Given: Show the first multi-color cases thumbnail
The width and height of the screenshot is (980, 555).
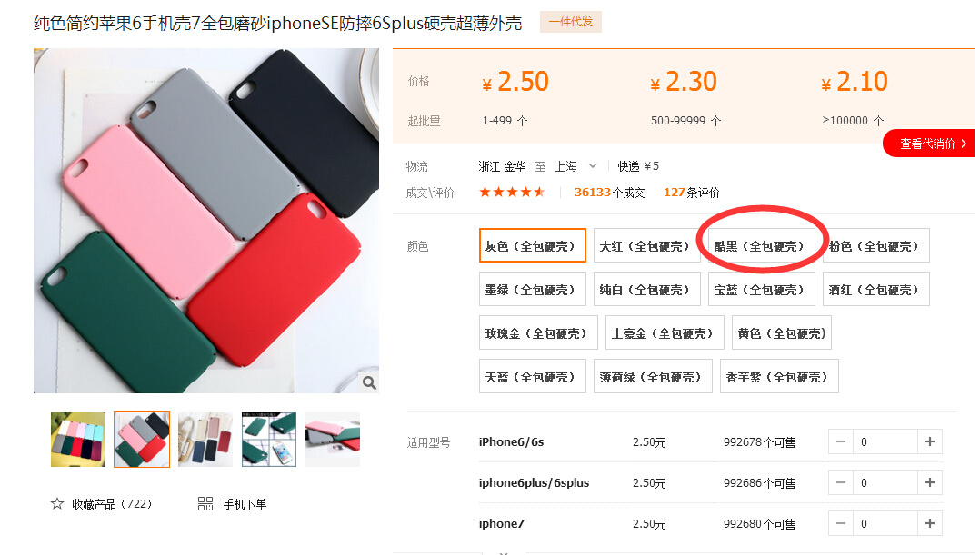Looking at the screenshot, I should point(78,440).
